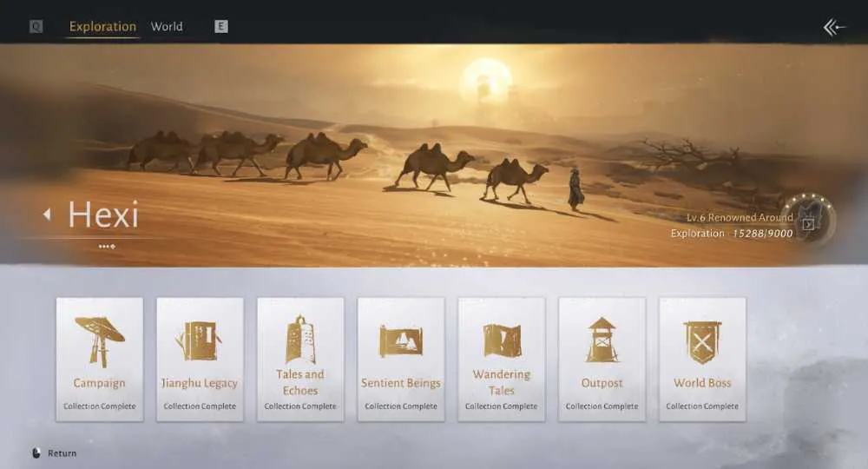The width and height of the screenshot is (868, 469).
Task: Click Collection Complete under Outpost
Action: 602,406
